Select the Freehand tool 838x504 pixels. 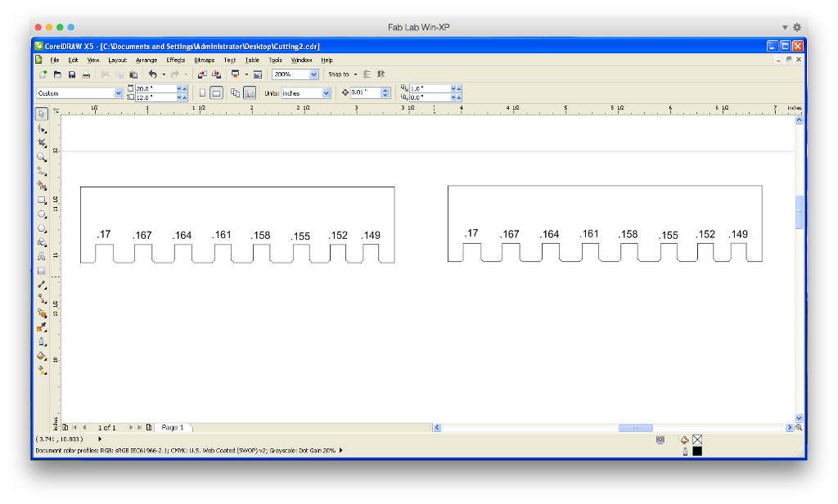[x=42, y=172]
